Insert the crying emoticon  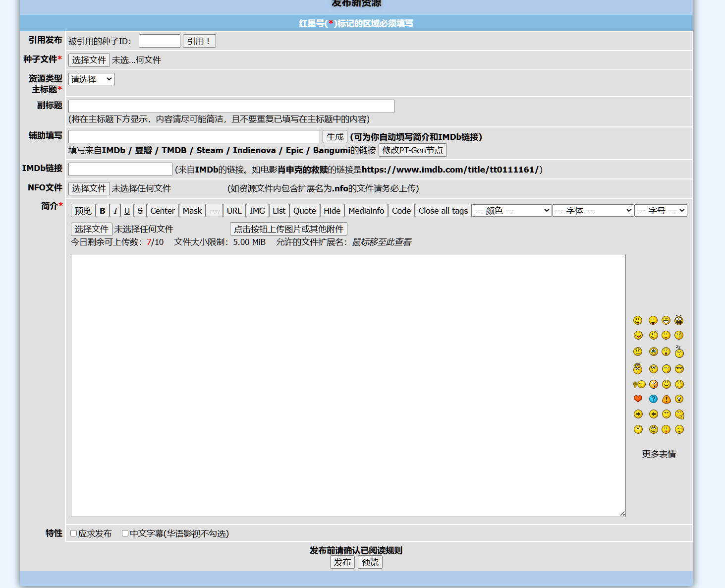point(654,352)
